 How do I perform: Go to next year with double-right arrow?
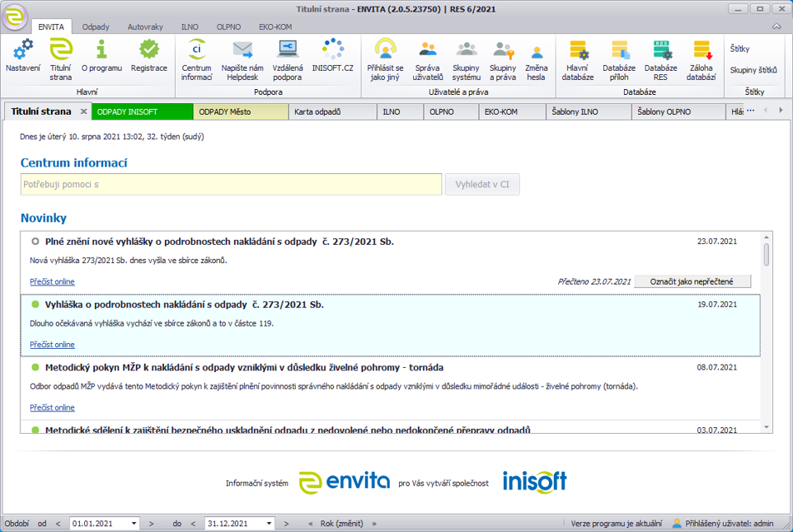point(374,524)
